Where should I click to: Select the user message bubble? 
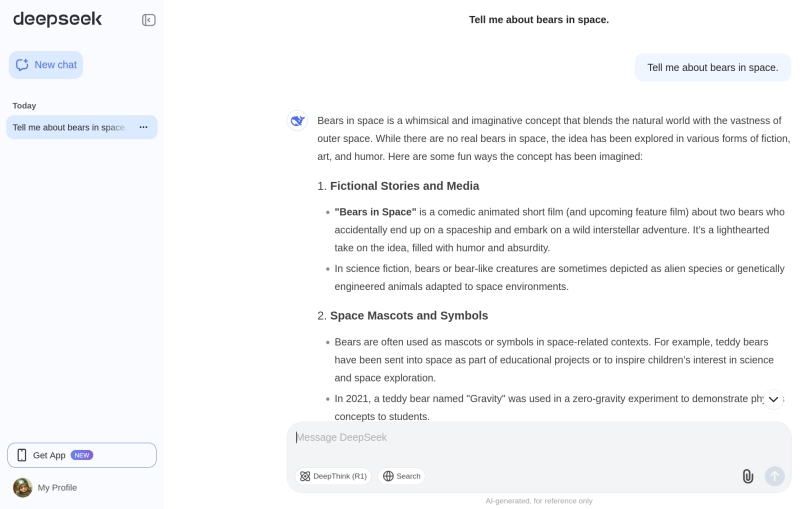(712, 67)
